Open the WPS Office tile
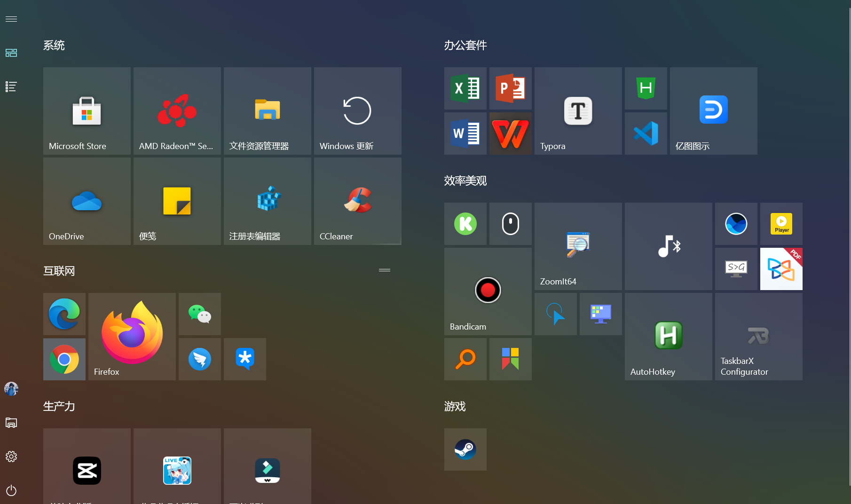Viewport: 851px width, 504px height. [x=511, y=134]
